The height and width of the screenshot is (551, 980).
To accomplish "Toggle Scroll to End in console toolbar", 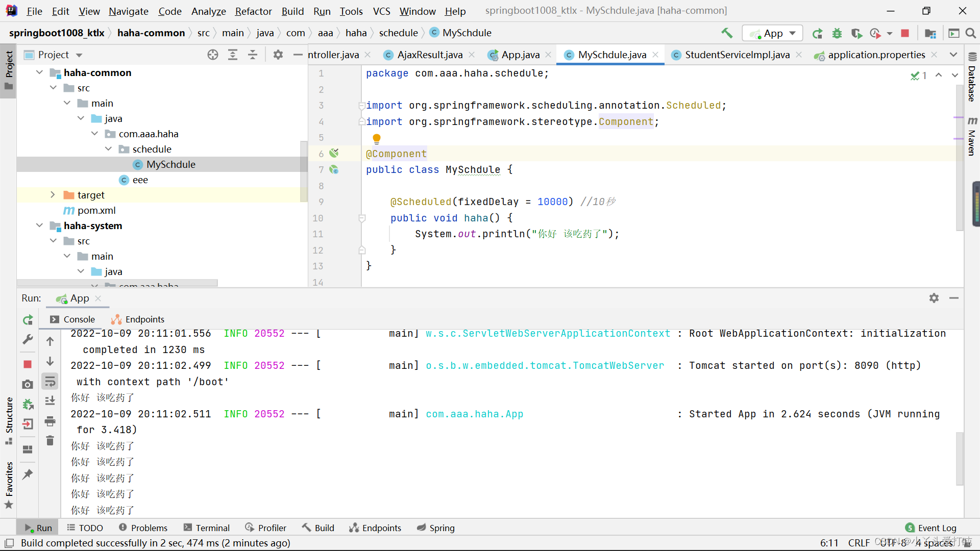I will click(x=50, y=401).
